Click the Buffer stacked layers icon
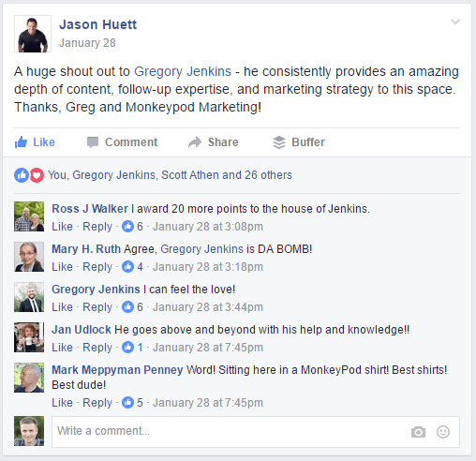The height and width of the screenshot is (461, 476). [x=279, y=142]
